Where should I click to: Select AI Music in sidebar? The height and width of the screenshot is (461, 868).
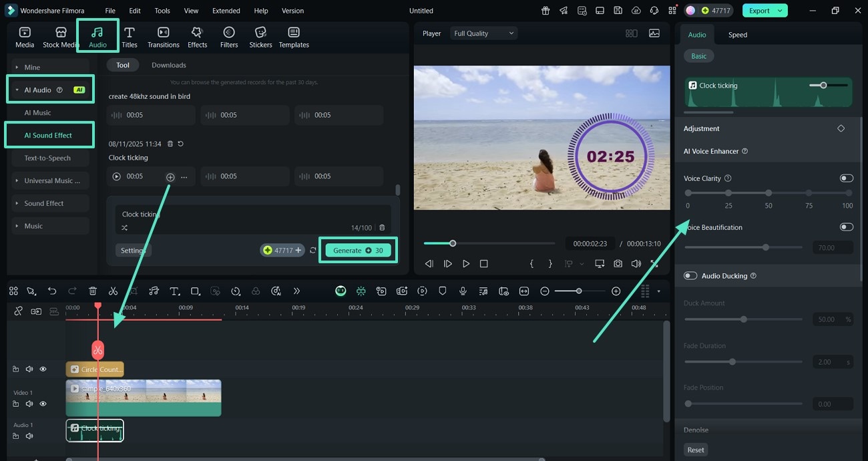pyautogui.click(x=37, y=112)
